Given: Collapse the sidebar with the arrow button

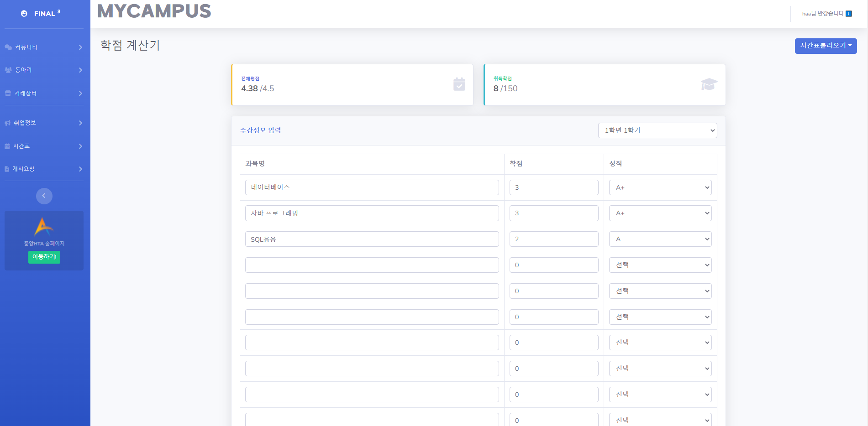Looking at the screenshot, I should click(x=44, y=196).
